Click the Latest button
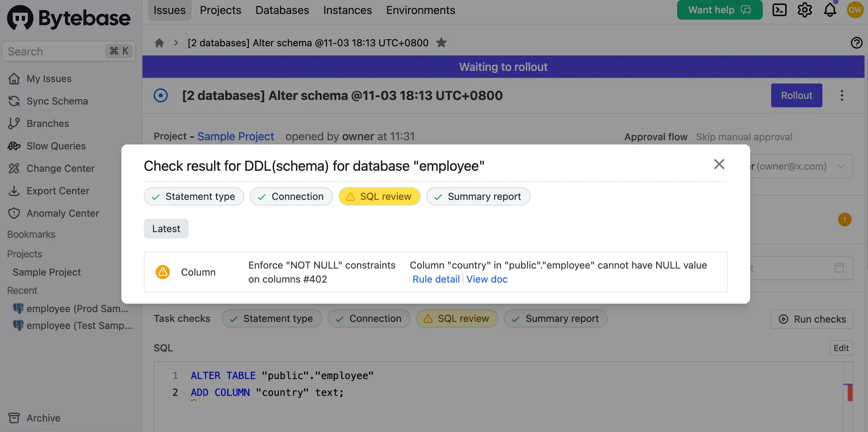 pyautogui.click(x=166, y=229)
